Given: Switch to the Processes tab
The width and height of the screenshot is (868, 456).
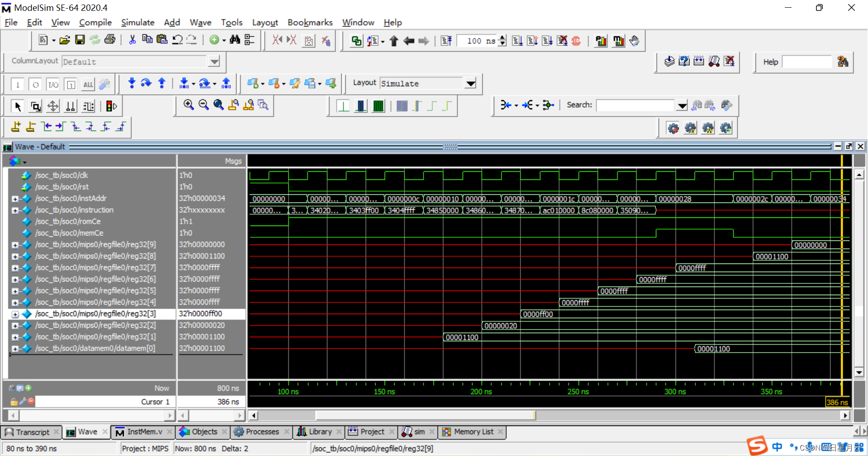Looking at the screenshot, I should click(261, 432).
